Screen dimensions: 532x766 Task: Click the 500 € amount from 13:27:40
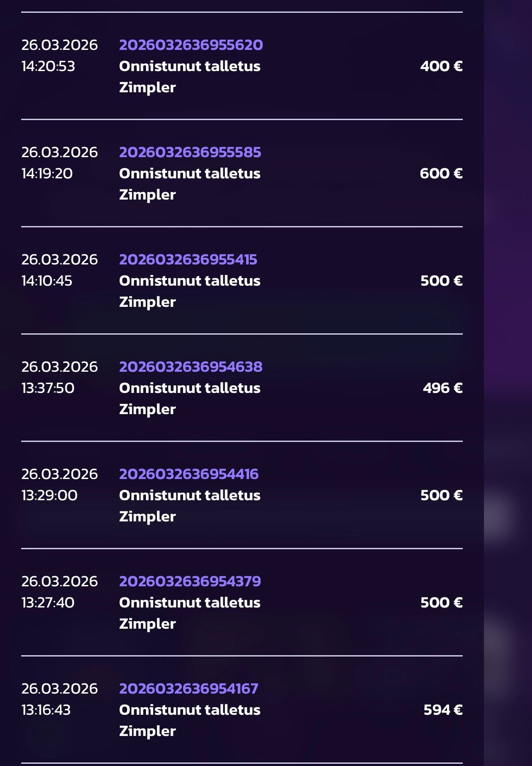point(441,603)
